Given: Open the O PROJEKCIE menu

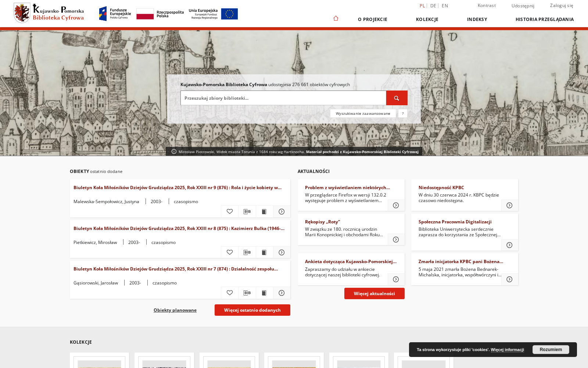Looking at the screenshot, I should (373, 20).
